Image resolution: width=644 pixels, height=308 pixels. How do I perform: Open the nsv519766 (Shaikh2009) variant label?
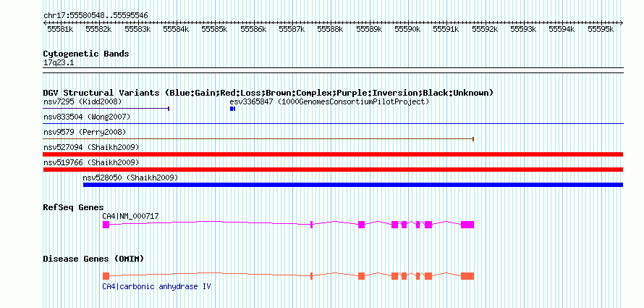[x=91, y=162]
